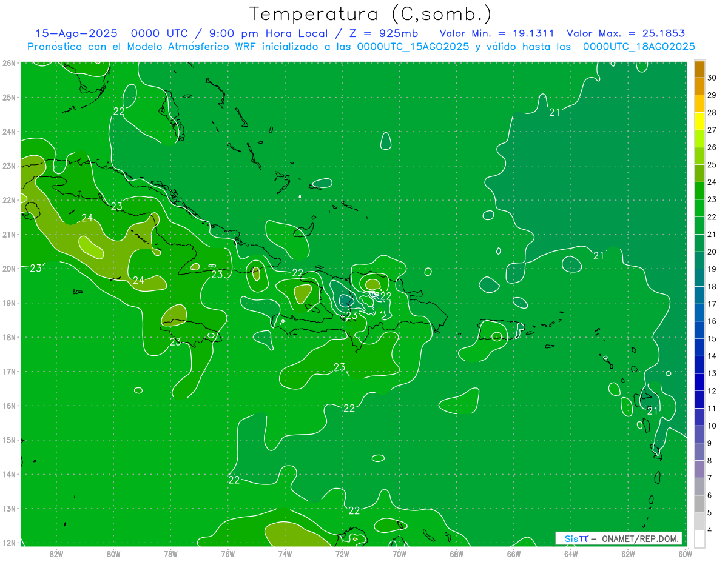728x562 pixels.
Task: Click the color scale label "14"
Action: tap(712, 356)
